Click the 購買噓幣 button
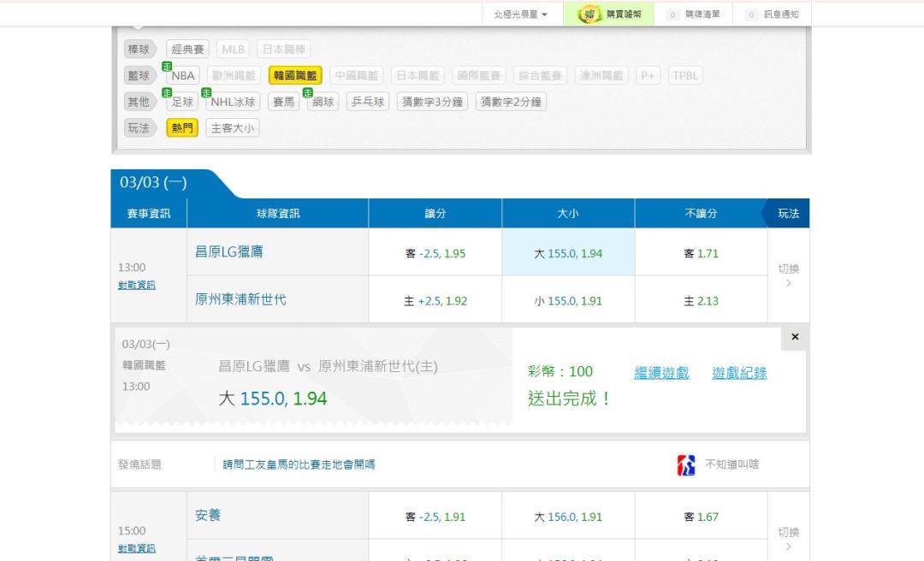The width and height of the screenshot is (924, 561). [609, 15]
